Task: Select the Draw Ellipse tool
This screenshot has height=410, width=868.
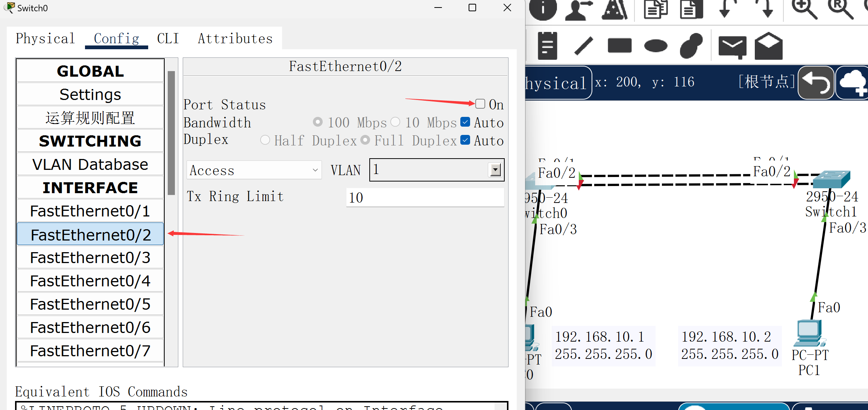Action: [656, 46]
